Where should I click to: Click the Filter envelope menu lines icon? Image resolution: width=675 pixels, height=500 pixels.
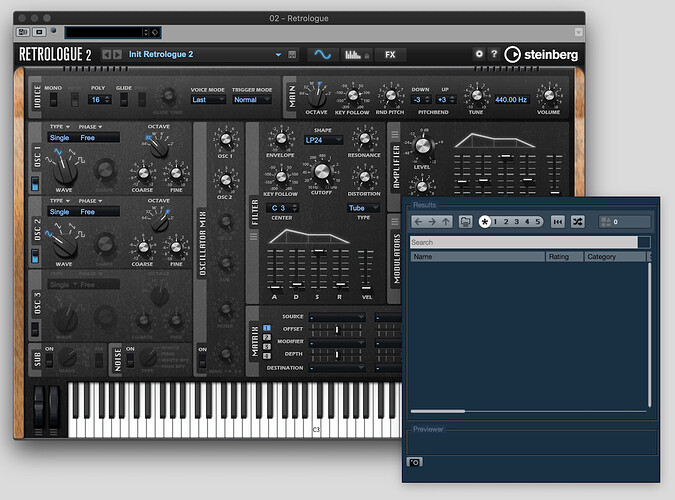tap(254, 236)
